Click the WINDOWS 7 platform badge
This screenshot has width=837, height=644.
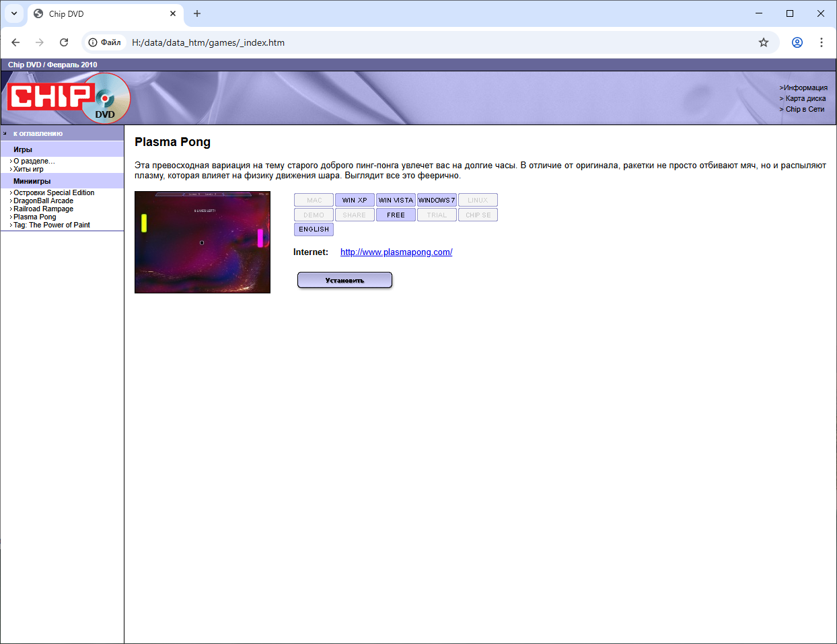point(437,200)
